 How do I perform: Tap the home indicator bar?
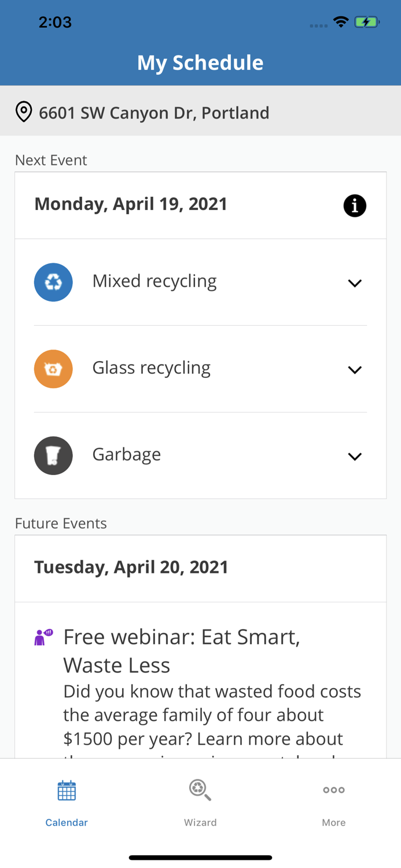(x=200, y=856)
